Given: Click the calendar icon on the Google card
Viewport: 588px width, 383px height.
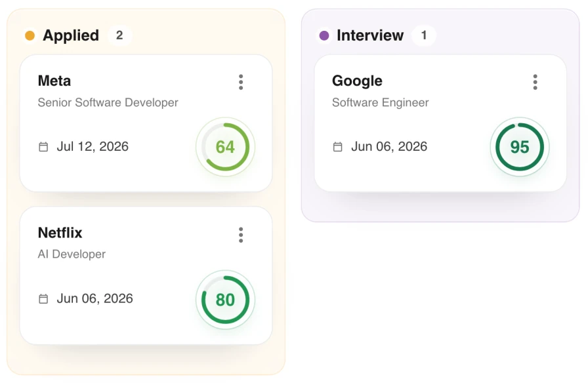Looking at the screenshot, I should click(x=337, y=146).
